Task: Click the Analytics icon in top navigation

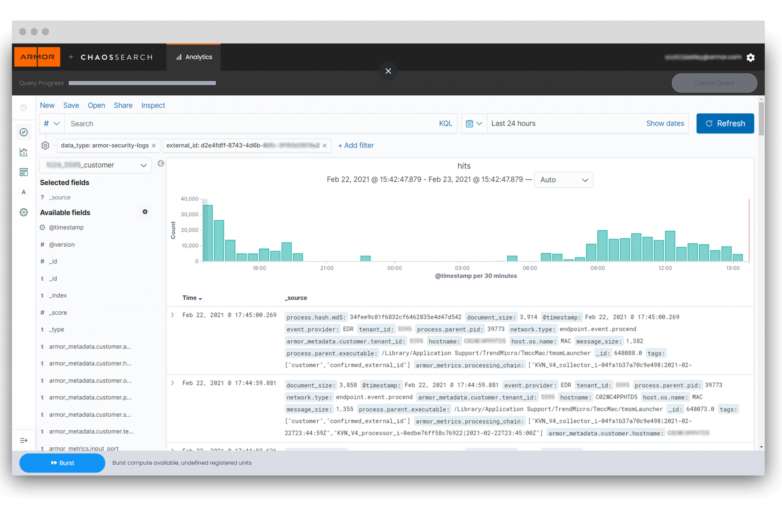Action: [x=178, y=57]
